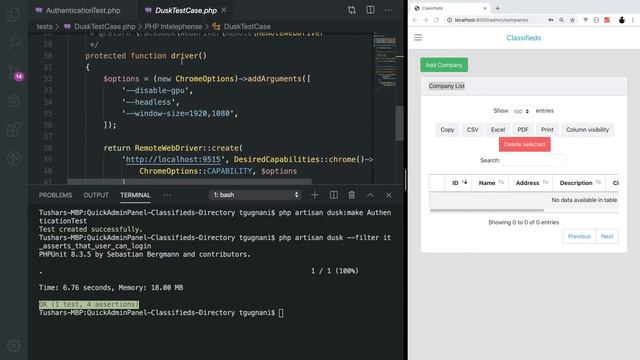This screenshot has width=640, height=360.
Task: Sort table by ID column
Action: point(459,183)
